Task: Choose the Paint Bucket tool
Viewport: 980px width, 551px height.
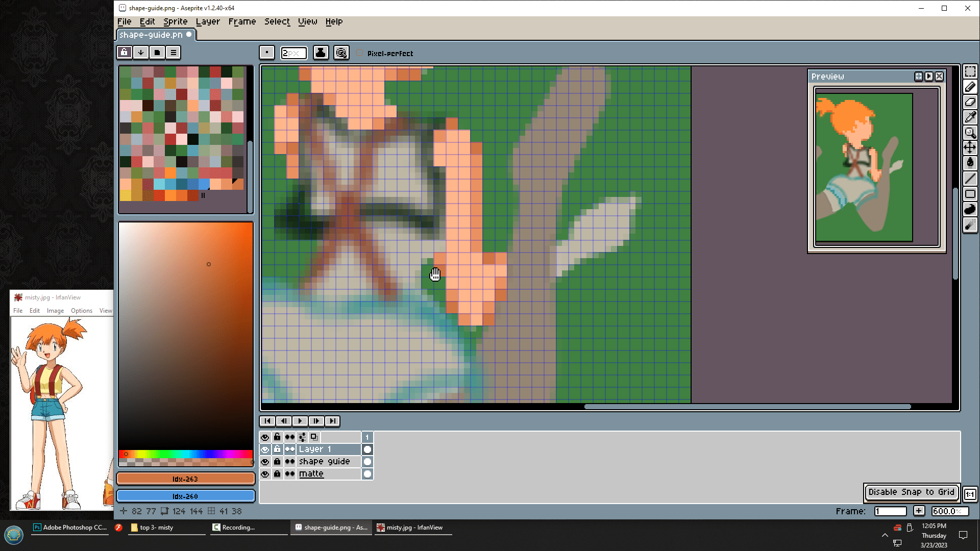Action: (970, 163)
